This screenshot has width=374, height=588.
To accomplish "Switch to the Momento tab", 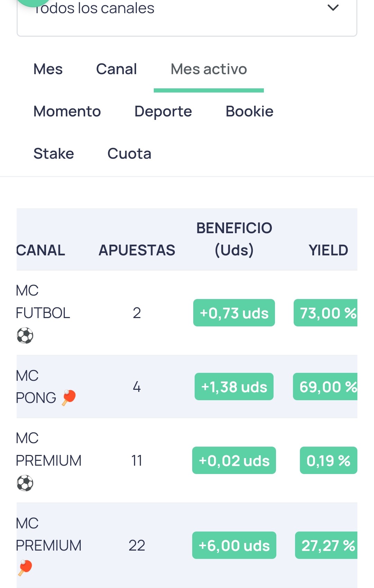I will tap(67, 111).
